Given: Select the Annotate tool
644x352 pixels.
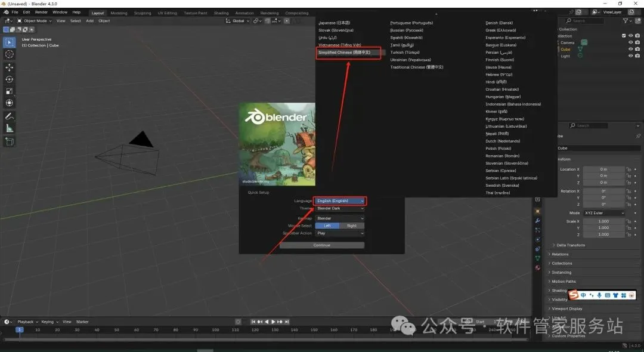Looking at the screenshot, I should 9,117.
